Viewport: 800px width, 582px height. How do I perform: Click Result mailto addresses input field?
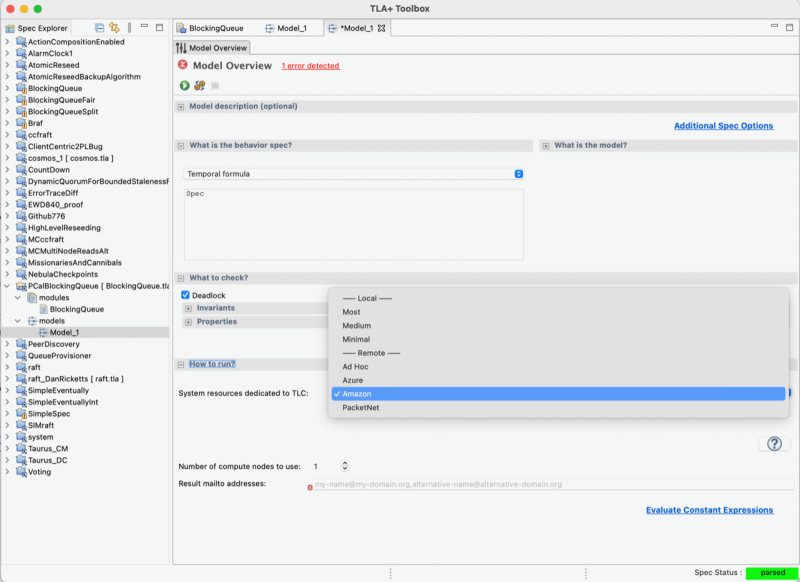(x=554, y=484)
